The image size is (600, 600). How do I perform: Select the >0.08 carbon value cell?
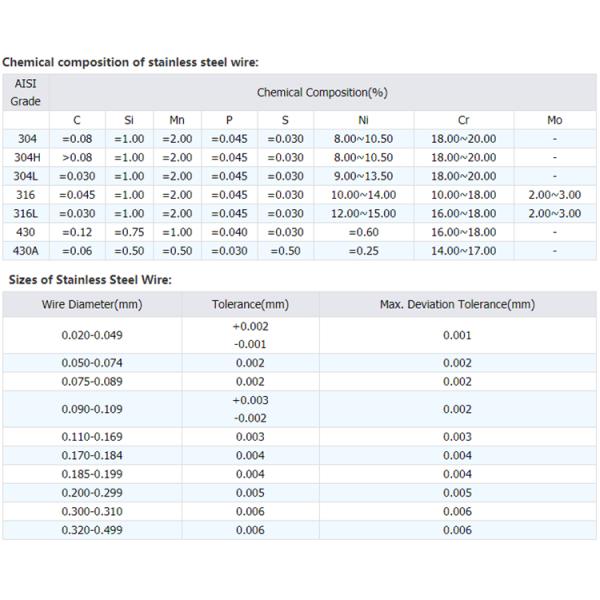click(x=77, y=157)
